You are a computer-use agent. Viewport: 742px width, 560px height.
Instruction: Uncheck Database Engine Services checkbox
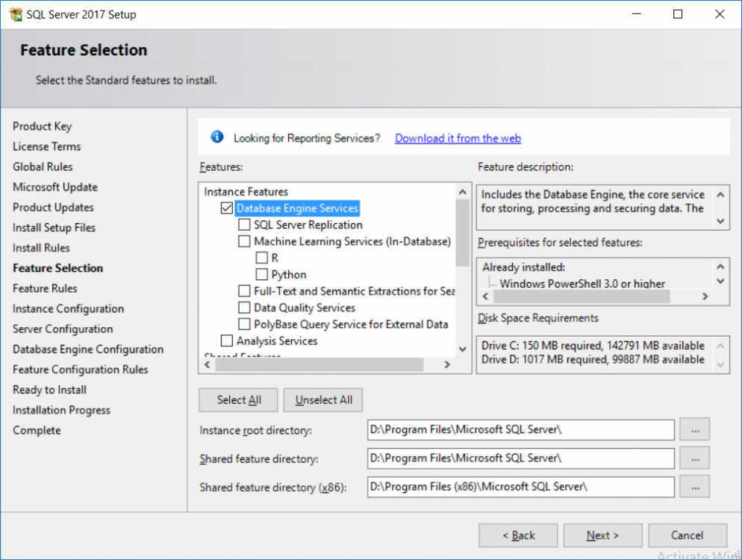(227, 208)
